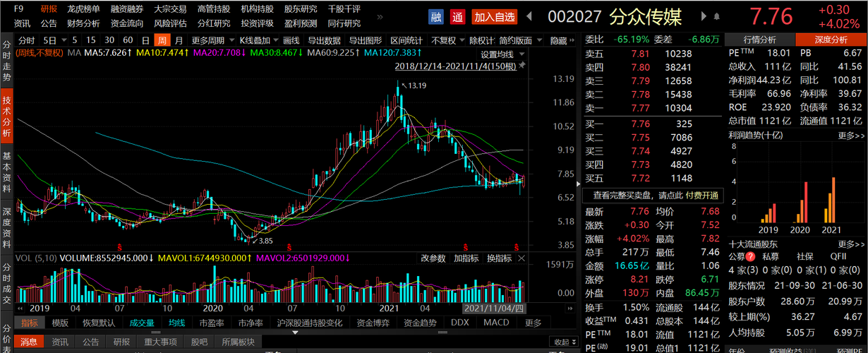Click the 融 margin trading badge

tap(437, 16)
